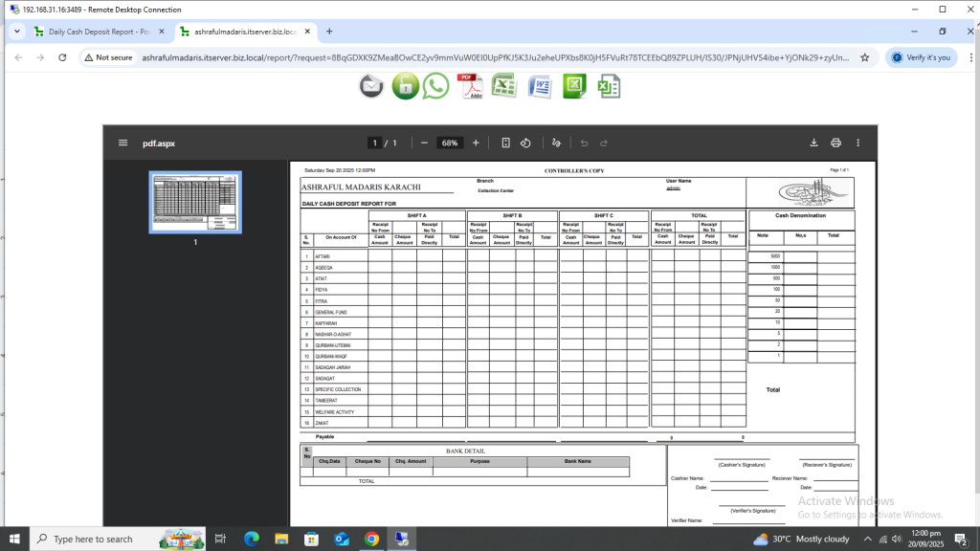Open Microsoft Store from taskbar
980x551 pixels.
click(x=311, y=539)
